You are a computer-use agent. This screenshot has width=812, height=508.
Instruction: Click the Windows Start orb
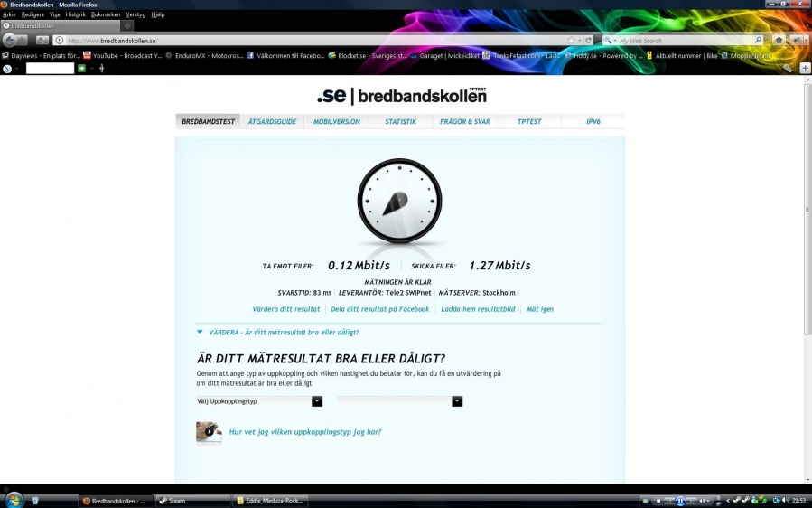14,500
